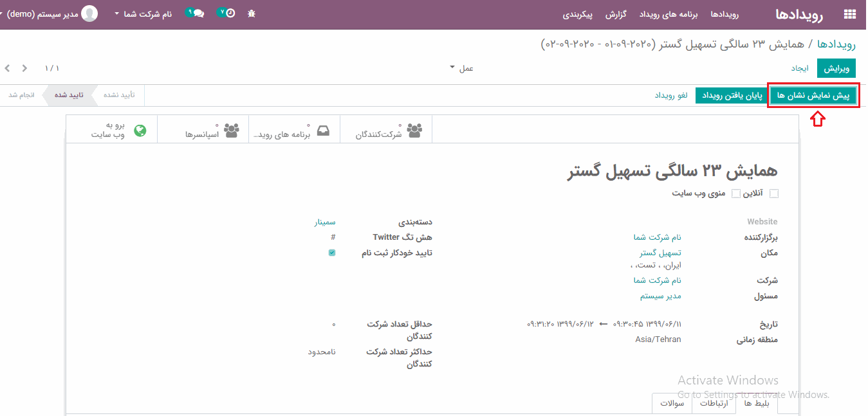Toggle the آنلاین checkbox
The height and width of the screenshot is (416, 868).
tap(774, 194)
